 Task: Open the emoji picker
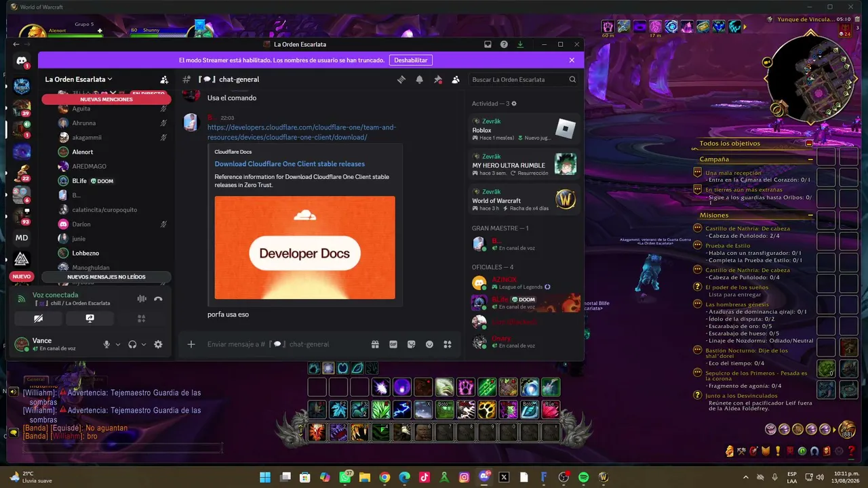coord(429,344)
